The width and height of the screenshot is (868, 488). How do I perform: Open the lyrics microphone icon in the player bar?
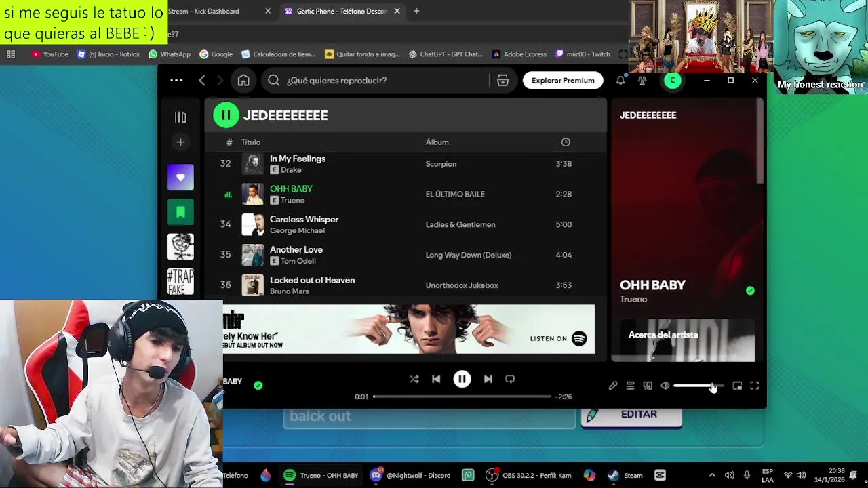[x=613, y=386]
